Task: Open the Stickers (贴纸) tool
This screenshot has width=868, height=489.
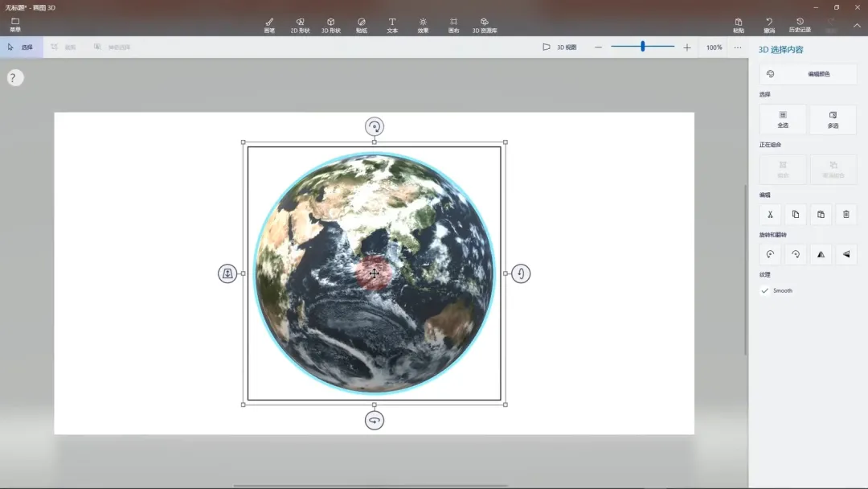Action: [x=361, y=25]
